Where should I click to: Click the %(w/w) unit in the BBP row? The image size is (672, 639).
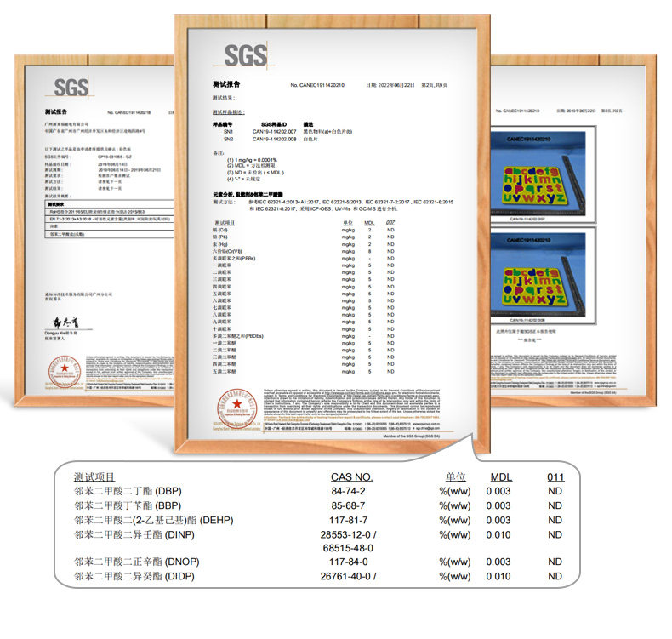455,505
